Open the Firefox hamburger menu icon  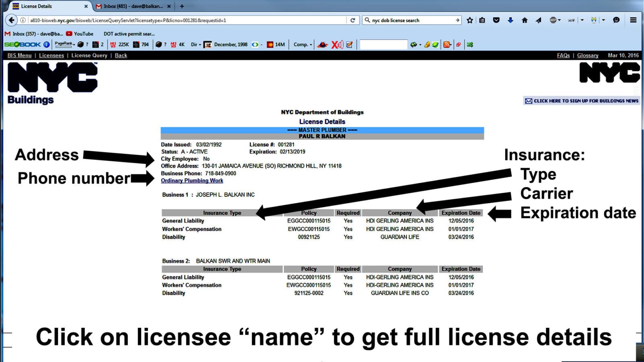coord(633,20)
